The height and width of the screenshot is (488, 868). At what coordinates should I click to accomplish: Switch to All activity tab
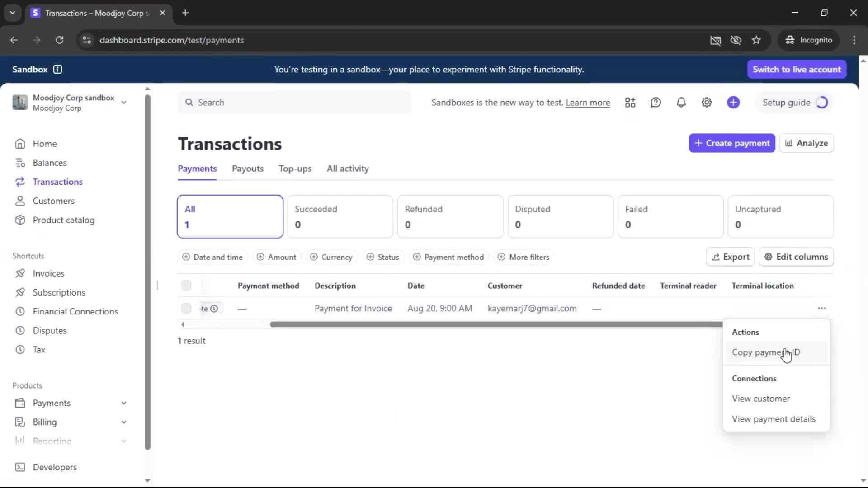click(348, 169)
